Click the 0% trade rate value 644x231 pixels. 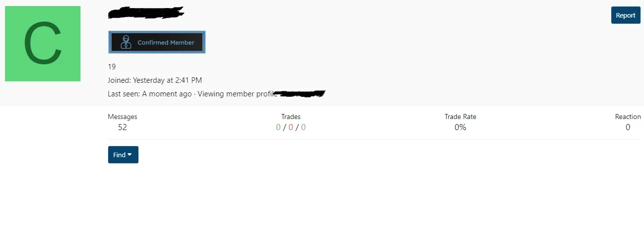(x=460, y=128)
